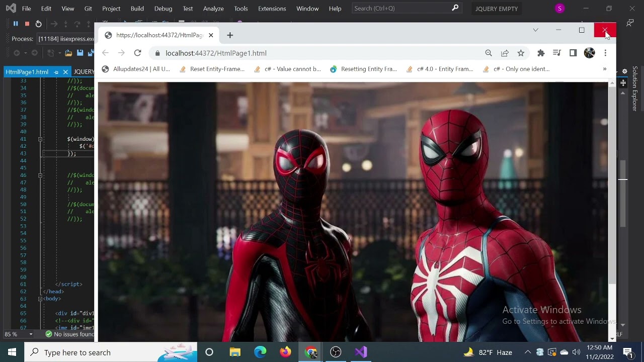The image size is (644, 362).
Task: Open the Solution Explorer side tab
Action: tap(635, 88)
